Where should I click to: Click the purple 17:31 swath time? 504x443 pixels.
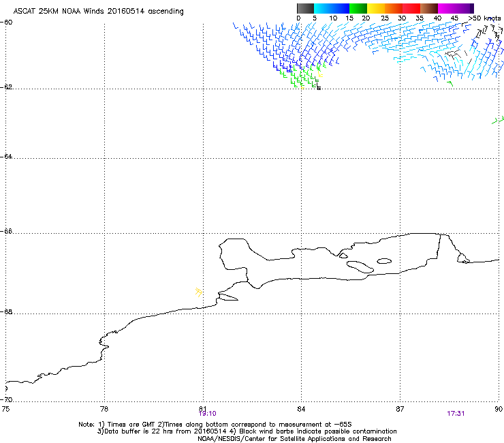tap(456, 414)
